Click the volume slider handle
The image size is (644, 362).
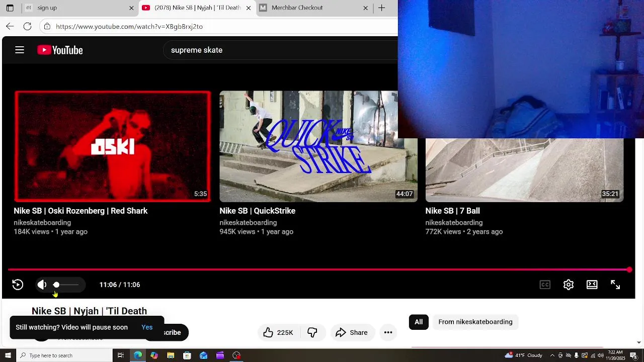[56, 285]
